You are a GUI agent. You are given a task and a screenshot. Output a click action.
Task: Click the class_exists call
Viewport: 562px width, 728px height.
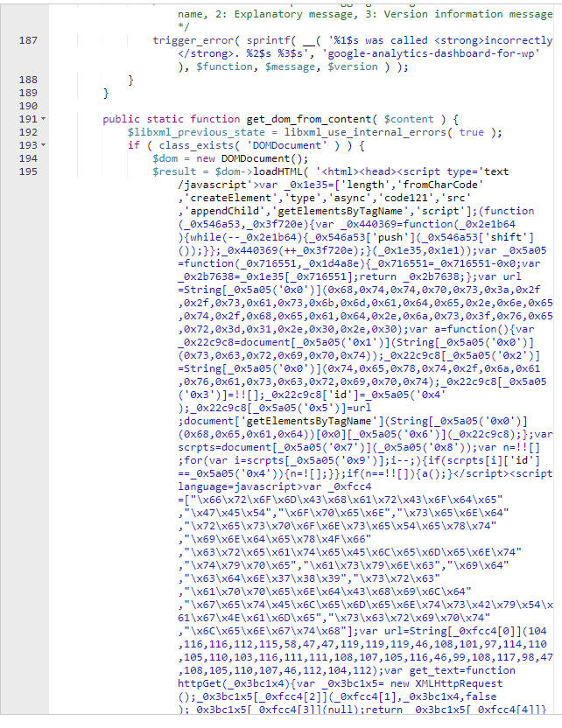pos(196,145)
